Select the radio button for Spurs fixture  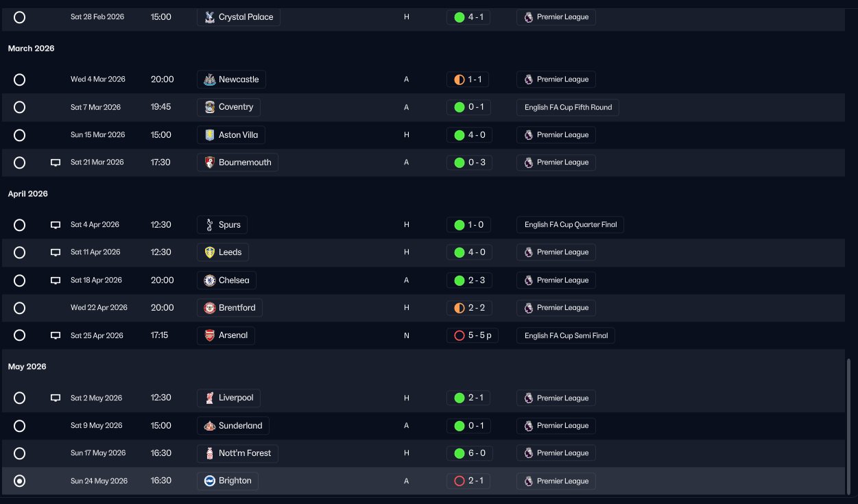pos(20,225)
